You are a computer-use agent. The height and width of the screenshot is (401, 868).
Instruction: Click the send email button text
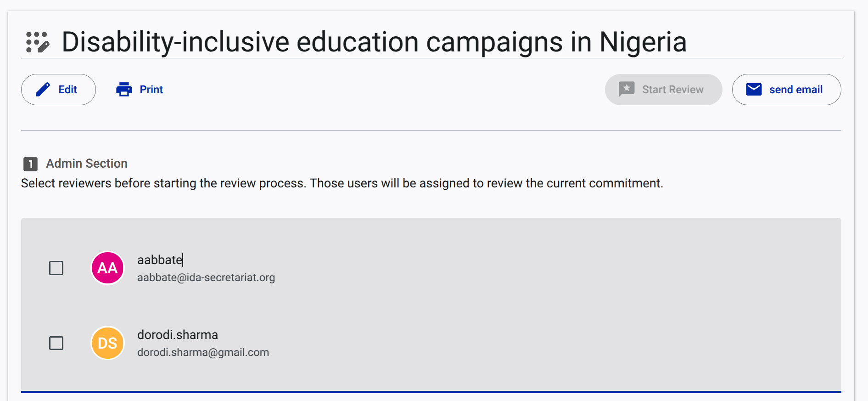coord(796,90)
